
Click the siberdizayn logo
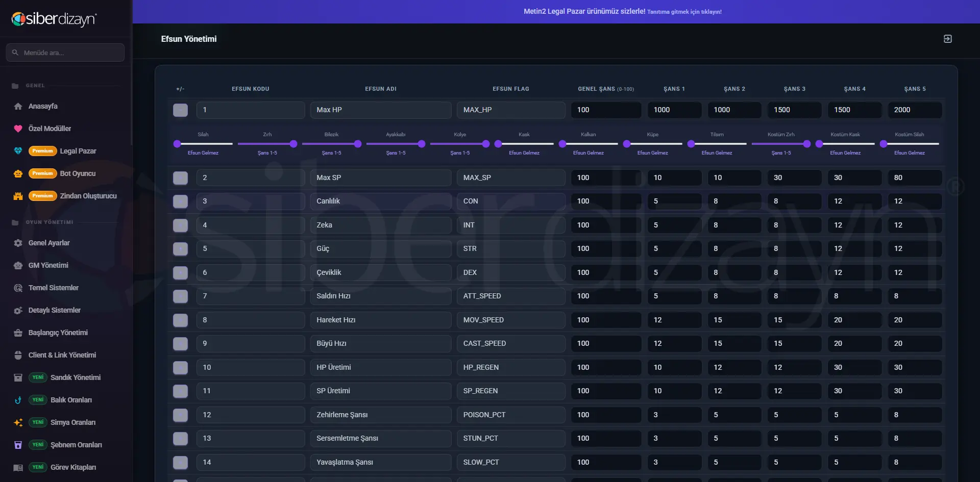click(54, 19)
